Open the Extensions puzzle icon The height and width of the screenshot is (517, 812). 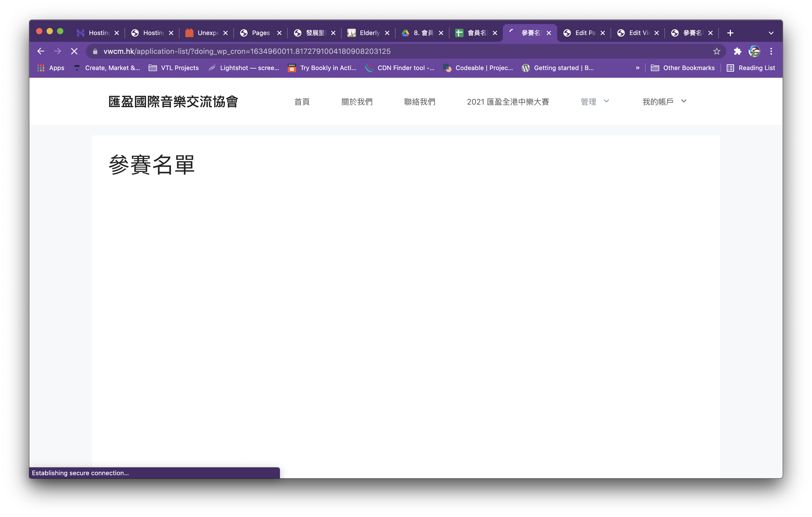coord(737,51)
